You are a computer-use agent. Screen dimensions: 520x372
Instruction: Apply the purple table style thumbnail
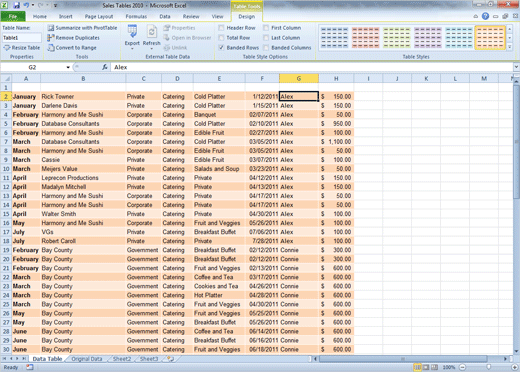coord(428,38)
